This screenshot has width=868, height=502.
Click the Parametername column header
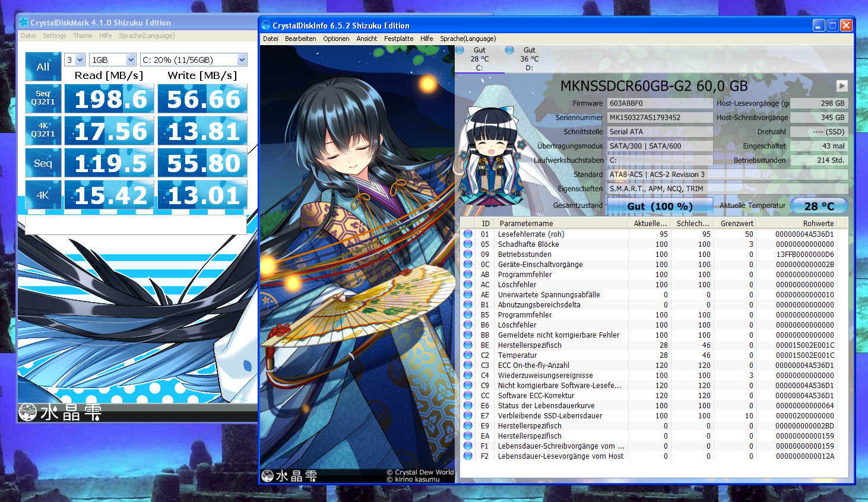point(562,223)
